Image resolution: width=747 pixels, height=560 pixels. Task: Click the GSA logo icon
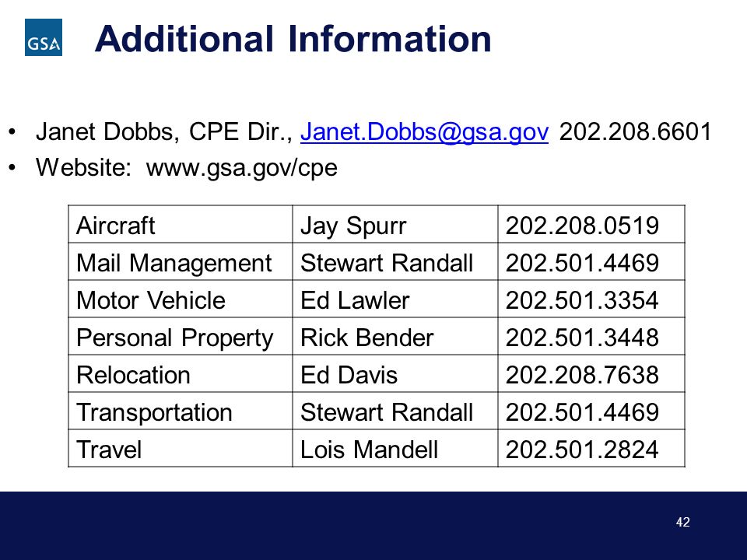tap(44, 37)
